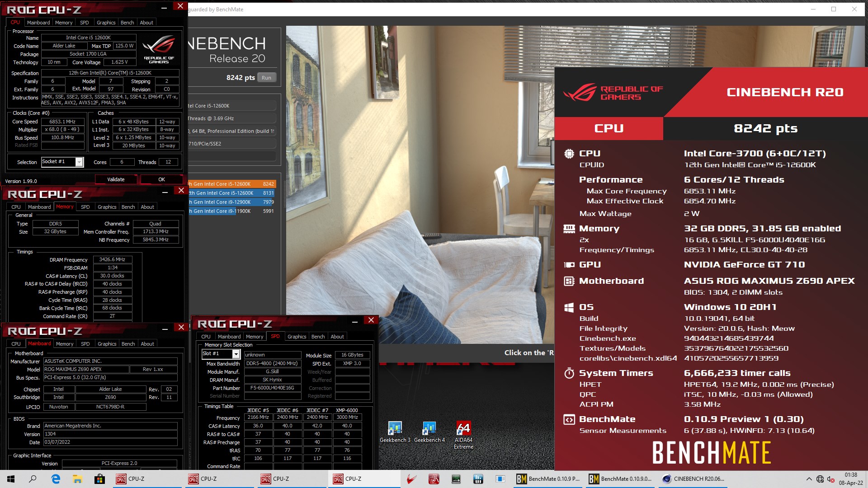Click the green memory chip taskbar icon

click(456, 479)
